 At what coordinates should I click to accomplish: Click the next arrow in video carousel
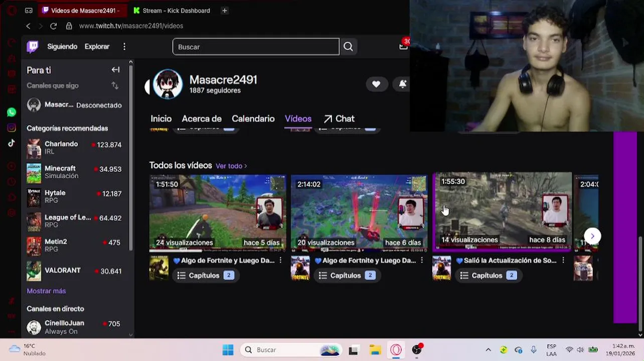point(592,236)
